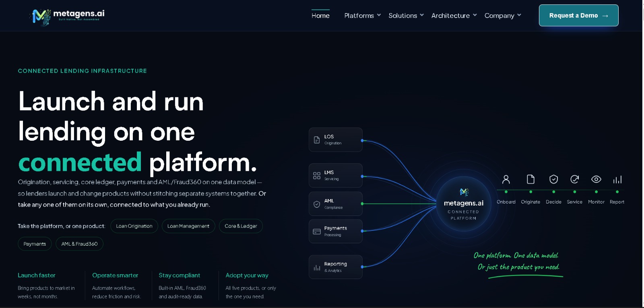644x308 pixels.
Task: Click the AML Compliance shield icon
Action: pyautogui.click(x=317, y=204)
